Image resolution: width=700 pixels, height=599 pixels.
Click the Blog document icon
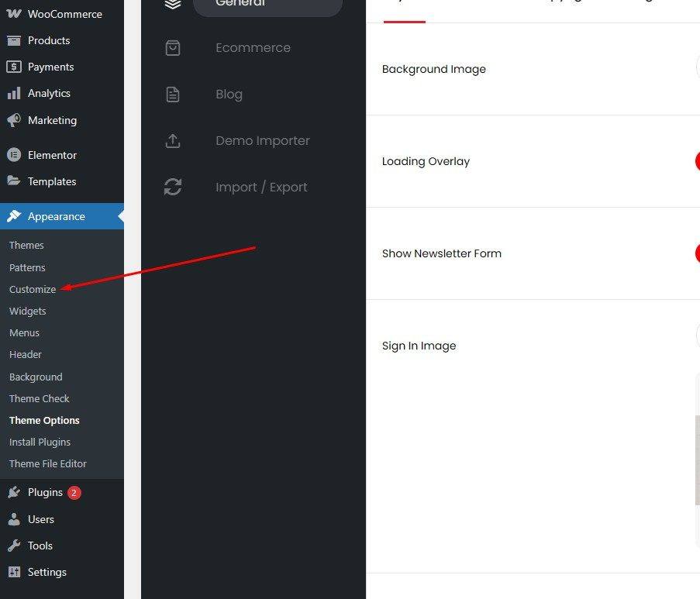tap(173, 95)
